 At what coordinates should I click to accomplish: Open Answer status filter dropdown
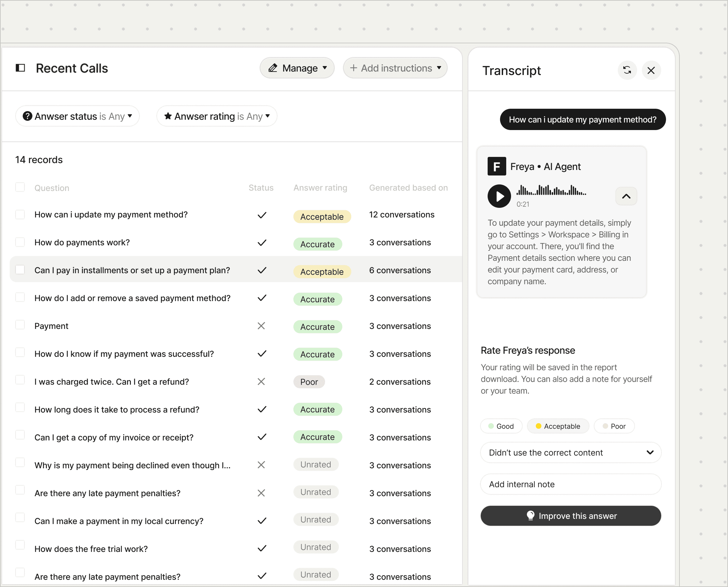click(77, 116)
